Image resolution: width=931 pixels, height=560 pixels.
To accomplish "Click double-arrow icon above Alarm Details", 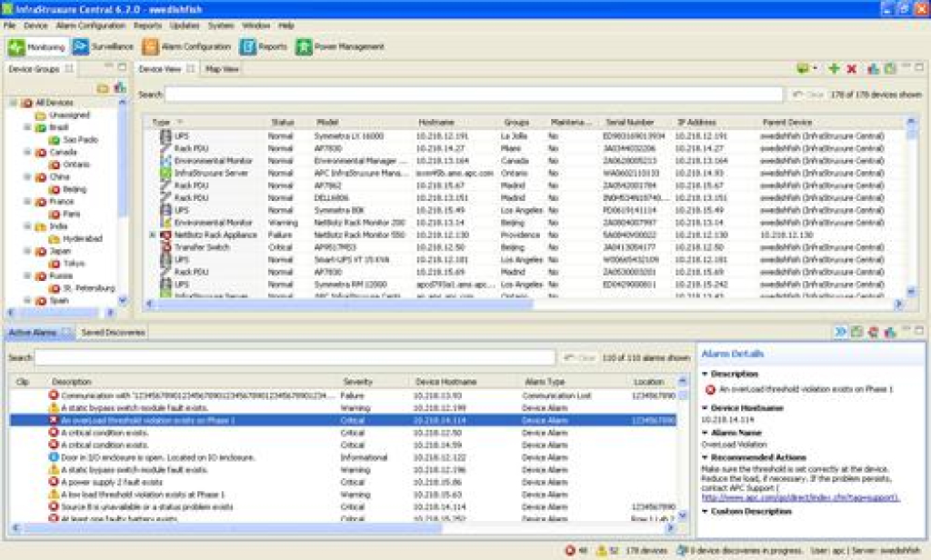I will 841,333.
